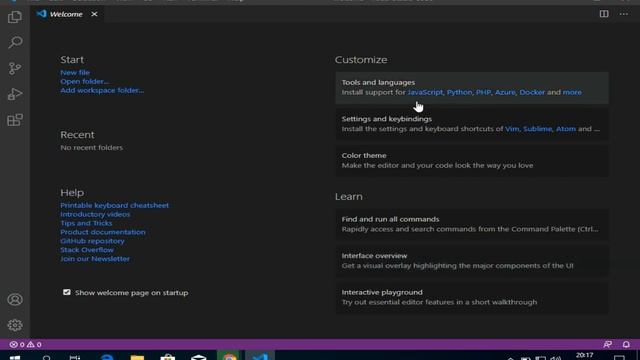Click the 'more' tools and languages link
Screen dimensions: 640x360
(x=572, y=92)
